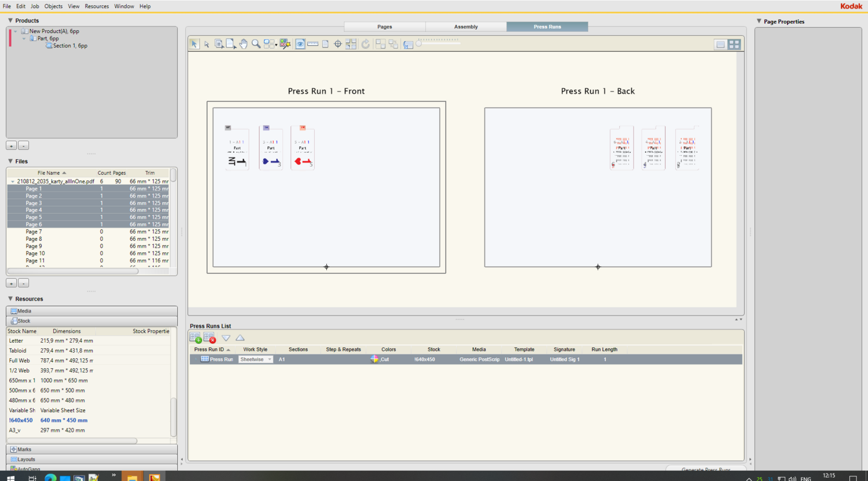Open the Windows Start menu
868x481 pixels.
pyautogui.click(x=10, y=478)
